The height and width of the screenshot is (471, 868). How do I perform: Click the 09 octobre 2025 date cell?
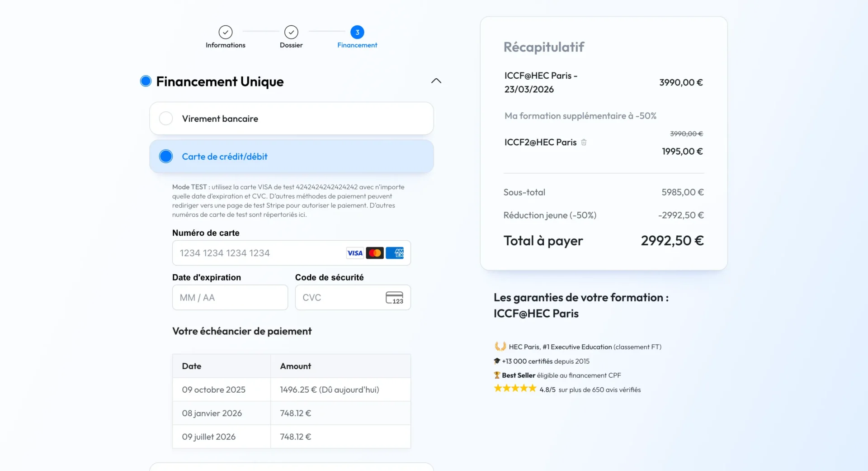222,390
